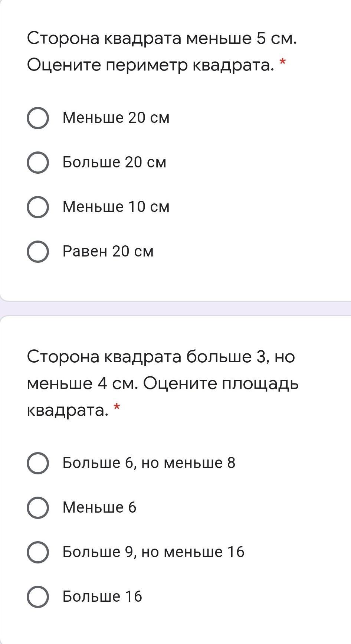Click label text 'Больше 6, но меньше 8'
This screenshot has height=644, width=351.
click(149, 463)
